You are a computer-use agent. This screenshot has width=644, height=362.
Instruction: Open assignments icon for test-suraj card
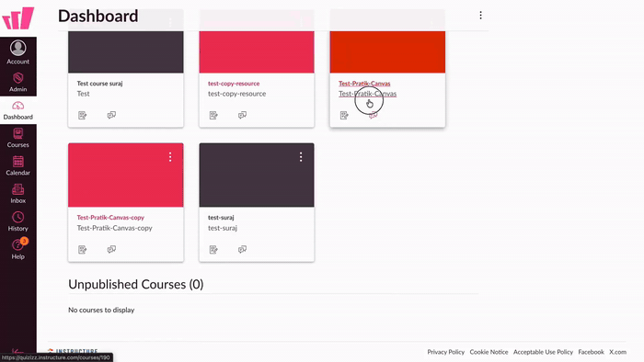[x=213, y=249]
